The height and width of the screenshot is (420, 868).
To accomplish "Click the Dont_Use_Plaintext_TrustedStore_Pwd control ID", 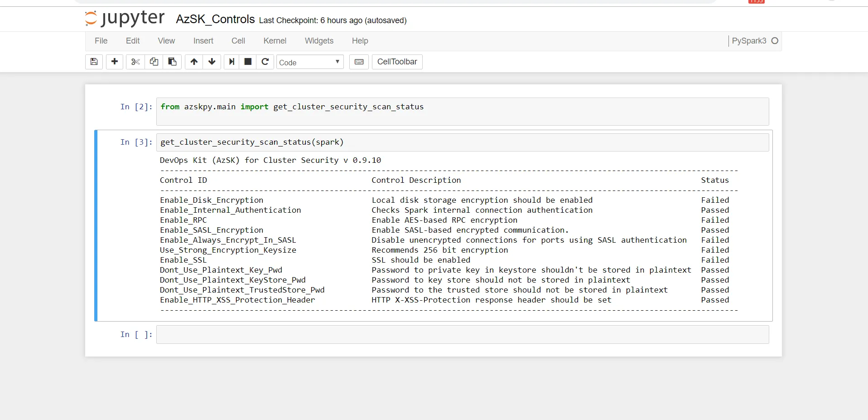I will (242, 290).
